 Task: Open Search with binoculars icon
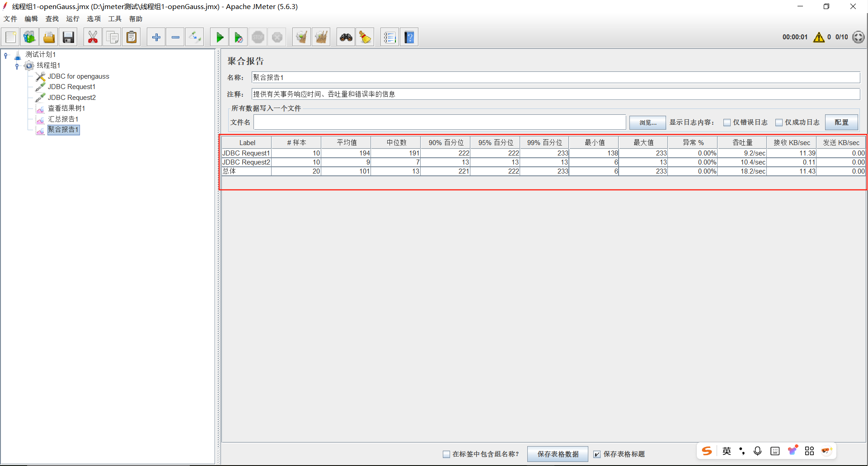coord(346,37)
